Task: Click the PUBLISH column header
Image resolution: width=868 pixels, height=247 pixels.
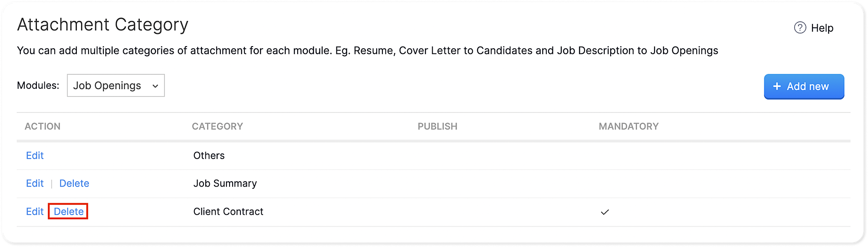Action: coord(437,127)
